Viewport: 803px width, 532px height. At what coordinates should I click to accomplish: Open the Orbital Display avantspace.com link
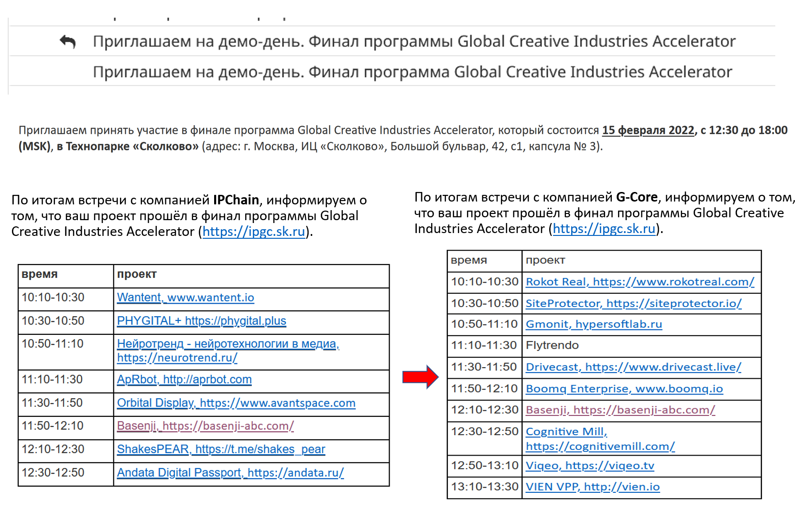[236, 403]
